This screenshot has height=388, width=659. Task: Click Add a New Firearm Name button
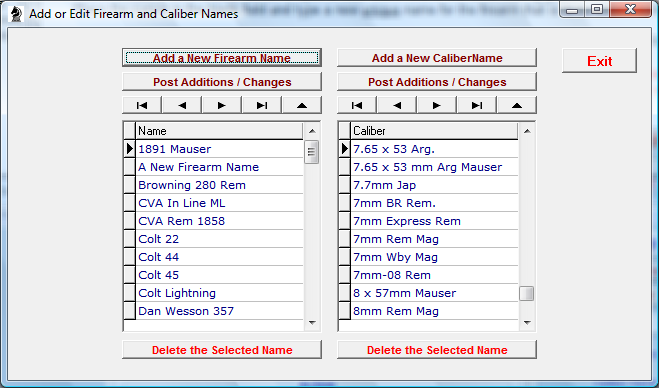pos(222,58)
